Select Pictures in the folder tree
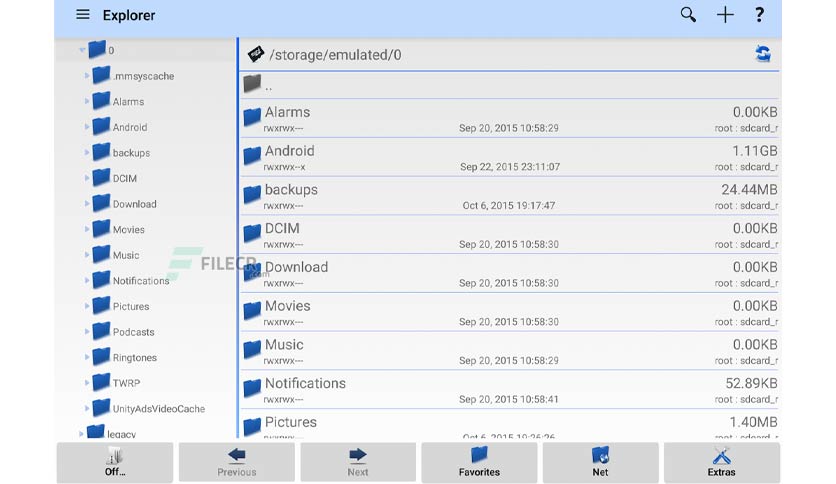The image size is (836, 484). [x=131, y=306]
